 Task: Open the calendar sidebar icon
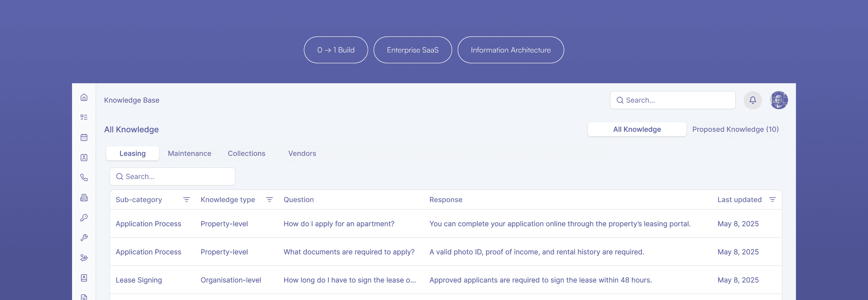click(84, 137)
